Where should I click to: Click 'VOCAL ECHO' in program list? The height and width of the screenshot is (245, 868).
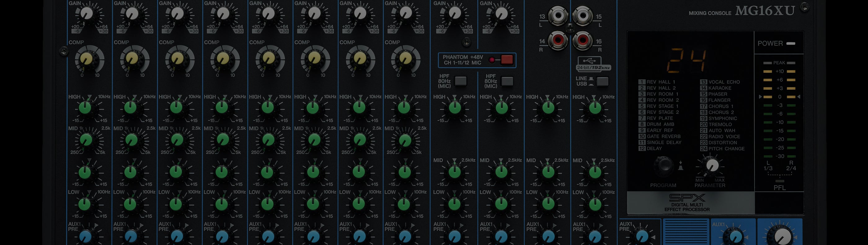724,82
